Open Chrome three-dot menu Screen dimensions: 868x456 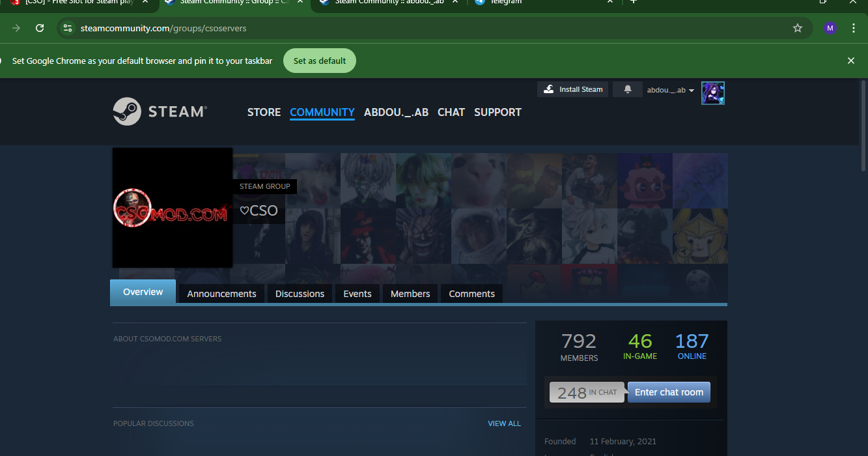854,28
